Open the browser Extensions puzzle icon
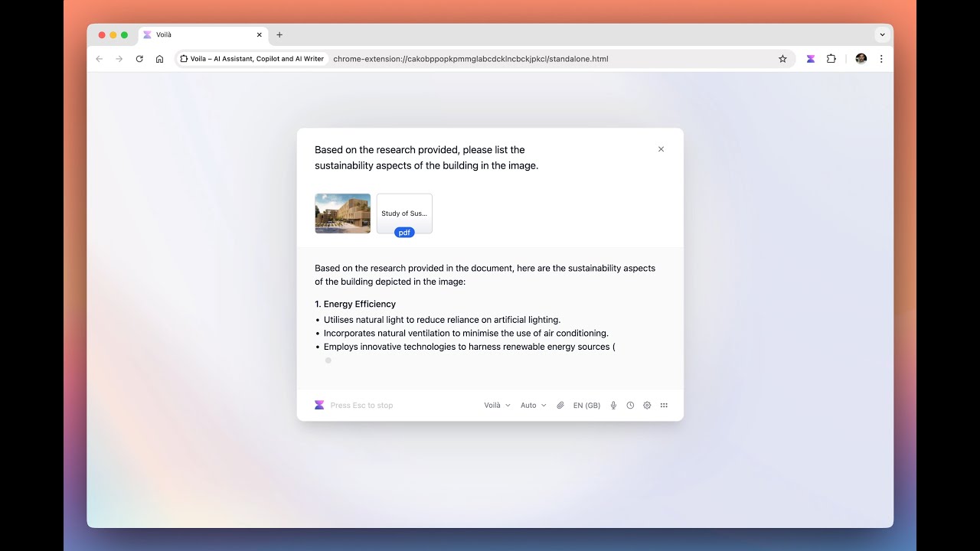Viewport: 980px width, 551px height. (x=831, y=58)
